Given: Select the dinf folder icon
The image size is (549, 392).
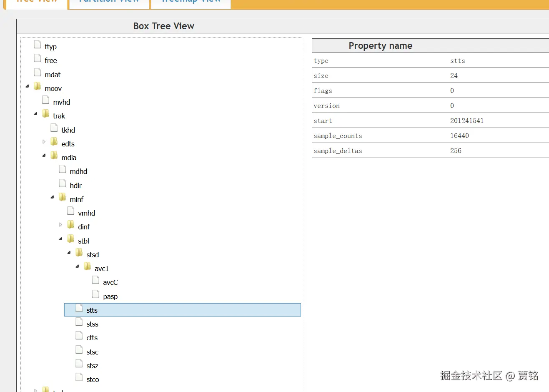Looking at the screenshot, I should (x=71, y=225).
